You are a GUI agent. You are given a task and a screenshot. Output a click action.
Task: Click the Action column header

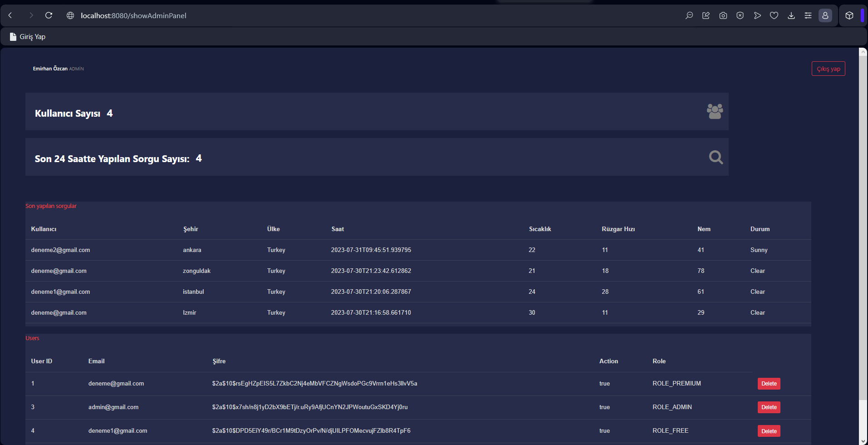(x=608, y=361)
